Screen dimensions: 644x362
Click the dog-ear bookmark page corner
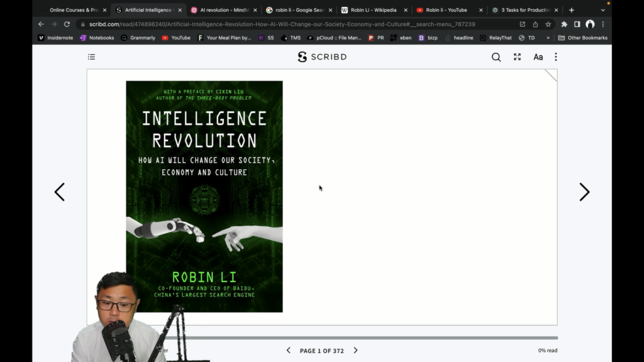point(551,75)
